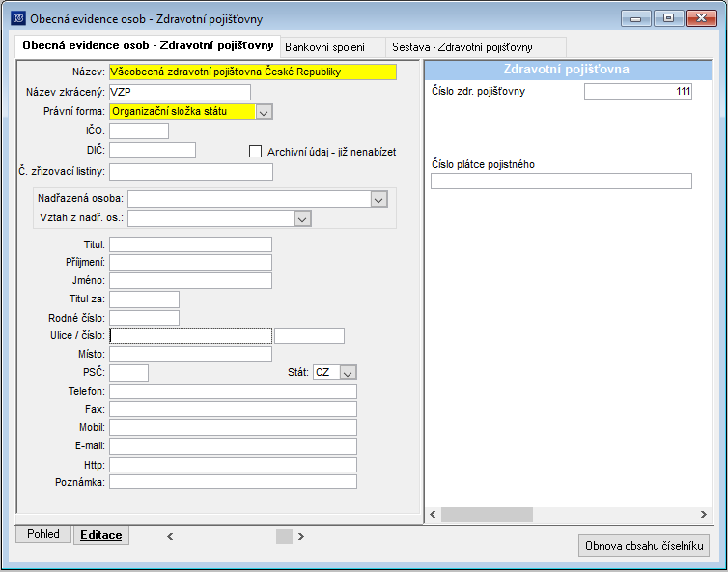Click the DIČ input field

[x=153, y=150]
